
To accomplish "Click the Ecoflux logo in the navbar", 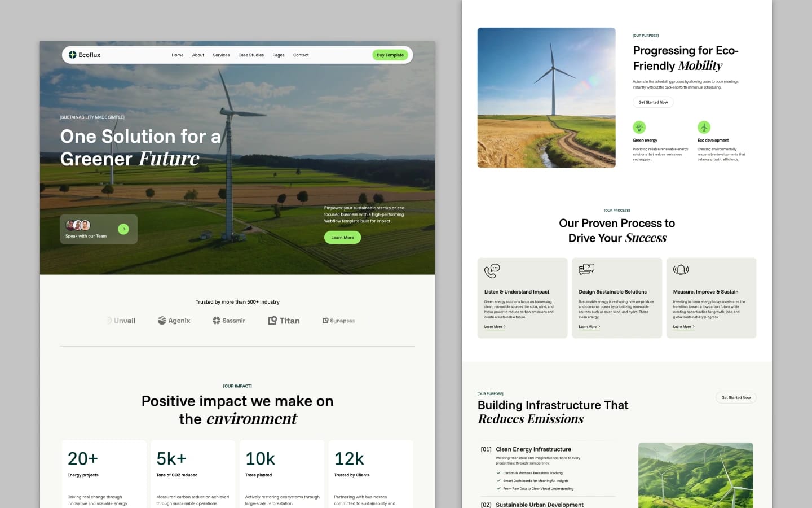I will tap(85, 55).
